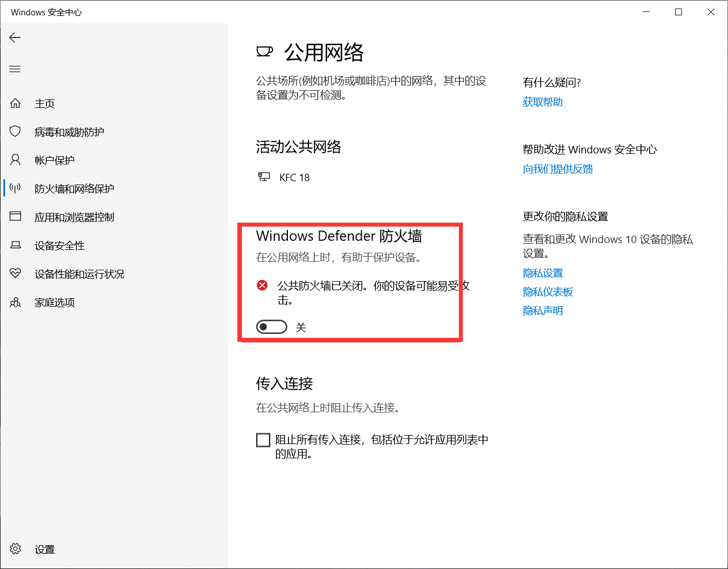The height and width of the screenshot is (569, 728).
Task: Open 设置 at the bottom of sidebar
Action: click(x=45, y=549)
